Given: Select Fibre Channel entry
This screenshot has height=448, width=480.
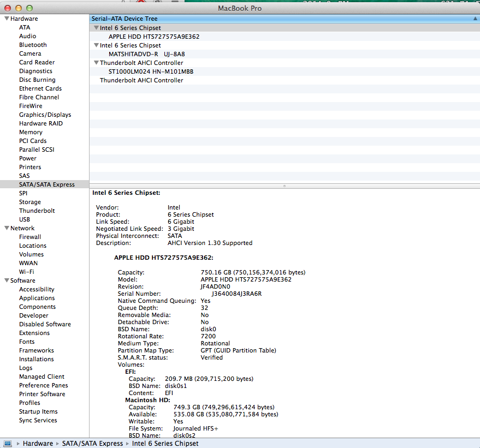Looking at the screenshot, I should coord(39,97).
